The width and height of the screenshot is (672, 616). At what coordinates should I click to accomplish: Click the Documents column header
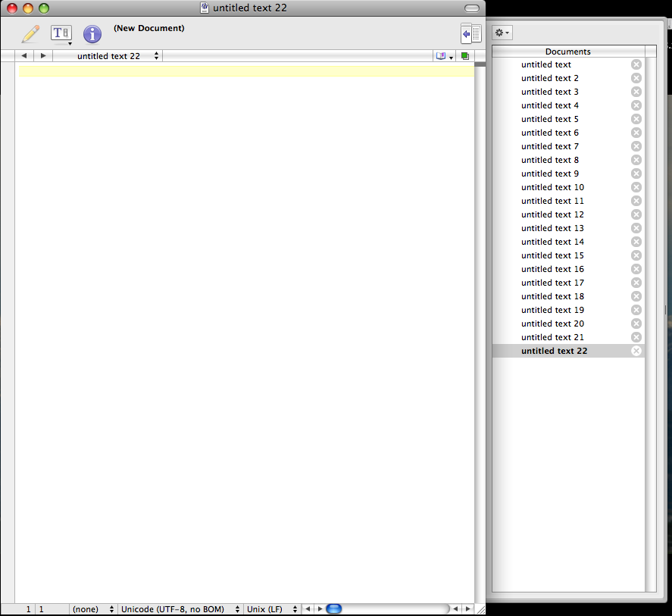568,52
